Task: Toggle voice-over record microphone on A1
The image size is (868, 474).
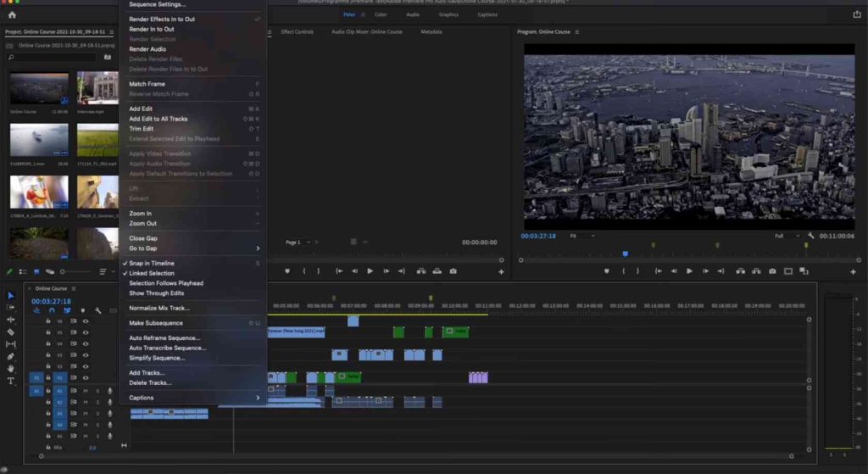Action: click(109, 391)
